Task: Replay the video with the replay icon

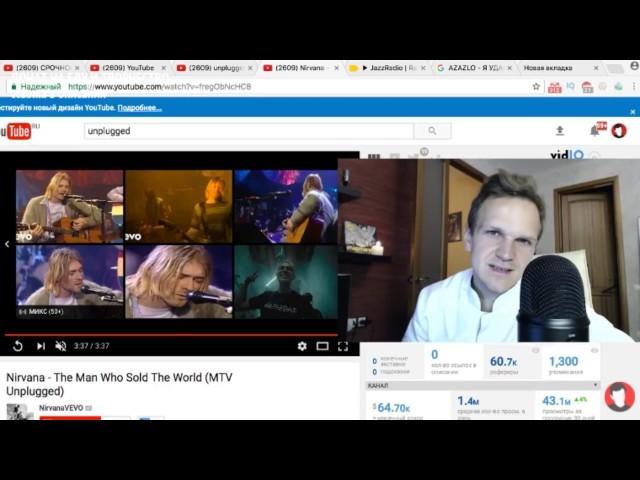Action: coord(18,346)
